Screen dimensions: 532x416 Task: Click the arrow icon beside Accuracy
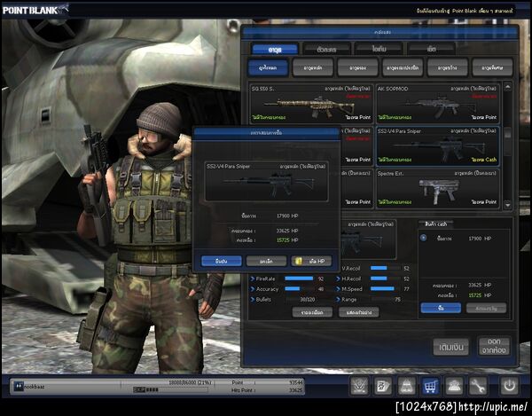[x=252, y=289]
